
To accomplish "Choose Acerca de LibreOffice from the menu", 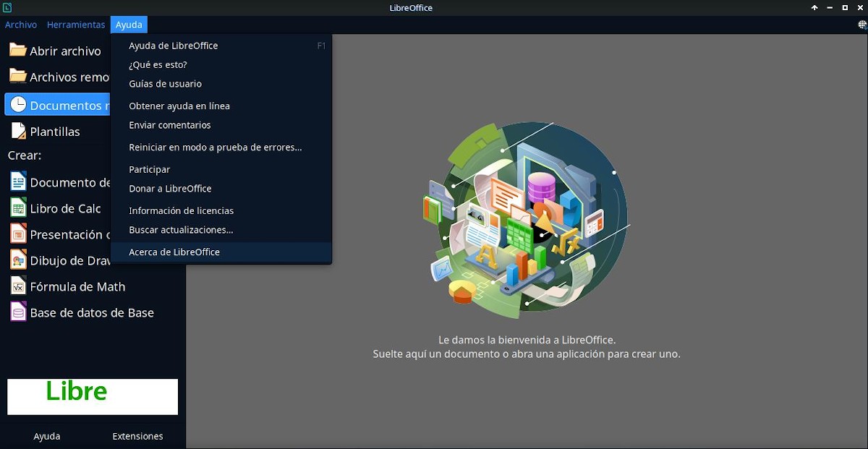I will (174, 252).
